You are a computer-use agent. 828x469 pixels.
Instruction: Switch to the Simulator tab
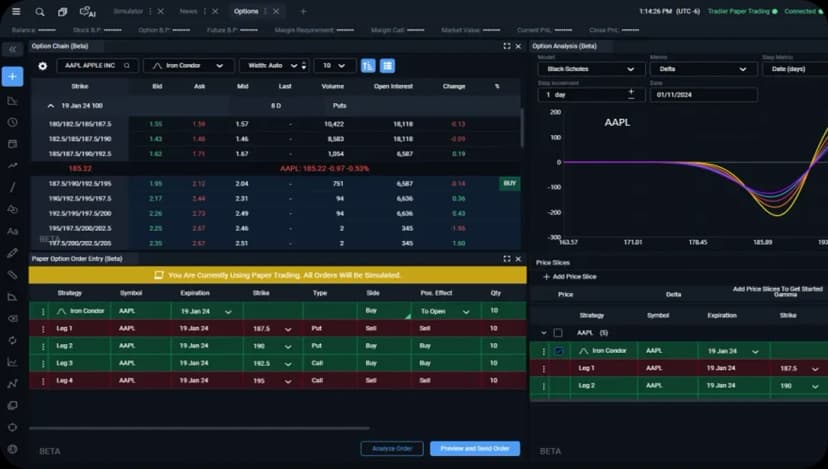[x=128, y=12]
